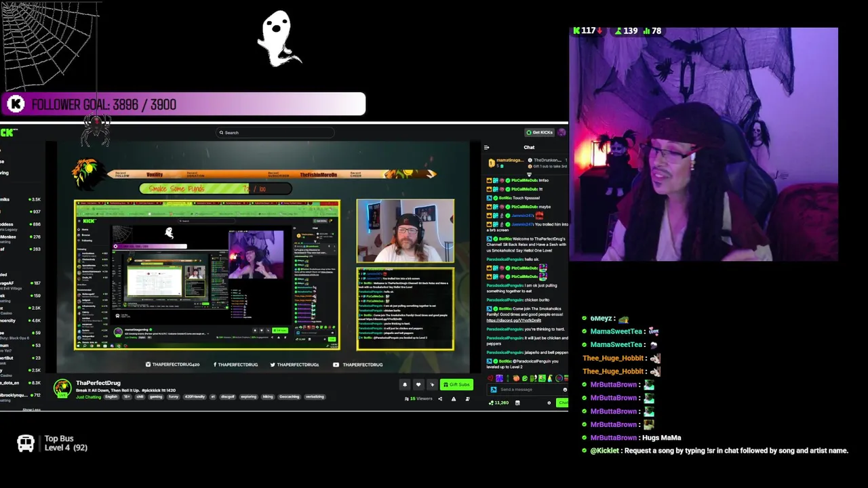Select the 18+ tag
This screenshot has width=868, height=488.
127,396
